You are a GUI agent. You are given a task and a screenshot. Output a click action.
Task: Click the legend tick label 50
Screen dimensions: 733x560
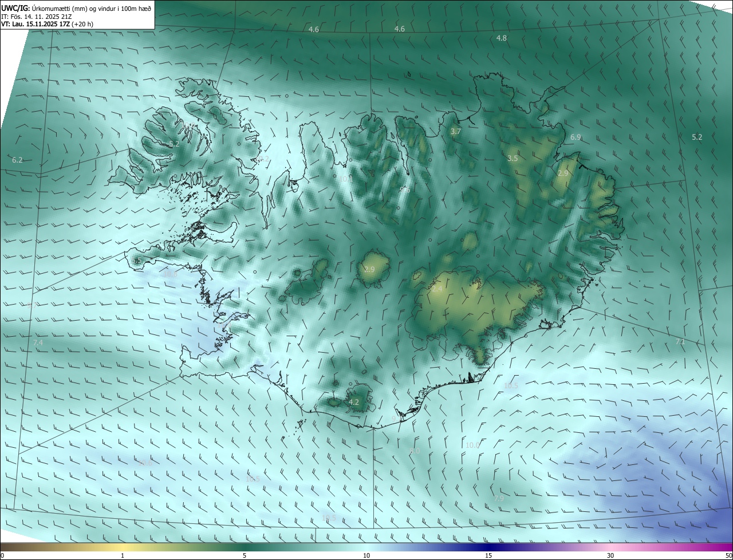[x=728, y=555]
